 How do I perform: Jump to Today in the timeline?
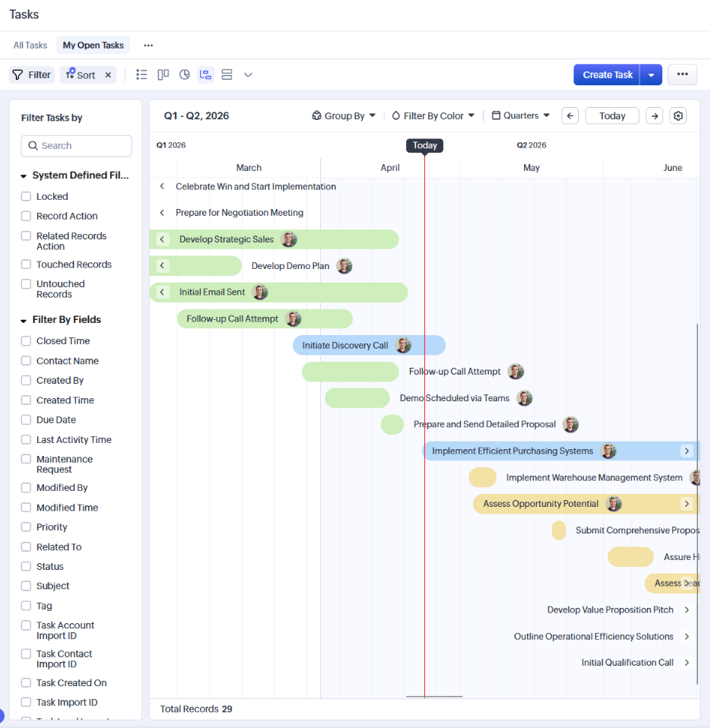tap(612, 116)
